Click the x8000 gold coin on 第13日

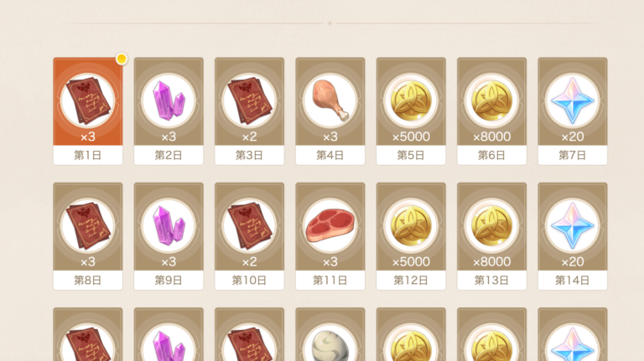[491, 226]
